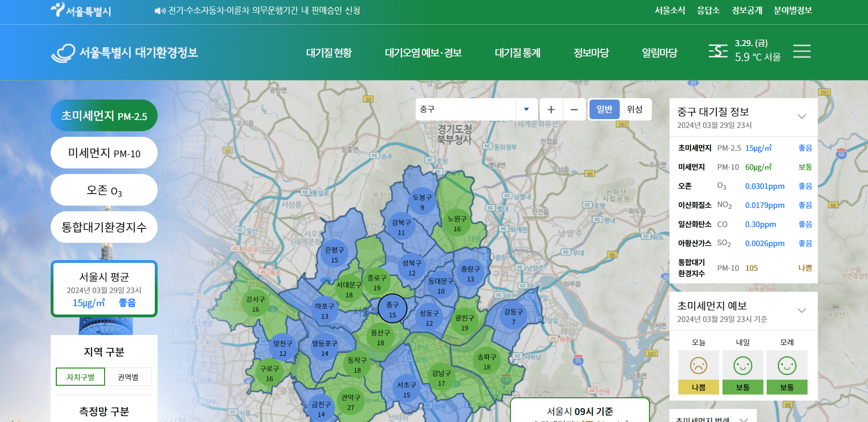Open the 대기오염 예보·경보 menu

coord(424,53)
